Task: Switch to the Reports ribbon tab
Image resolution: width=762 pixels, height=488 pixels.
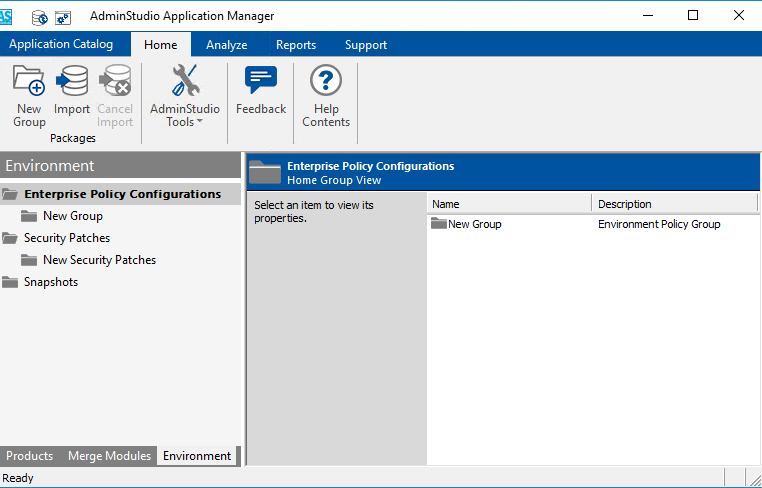Action: pos(296,45)
